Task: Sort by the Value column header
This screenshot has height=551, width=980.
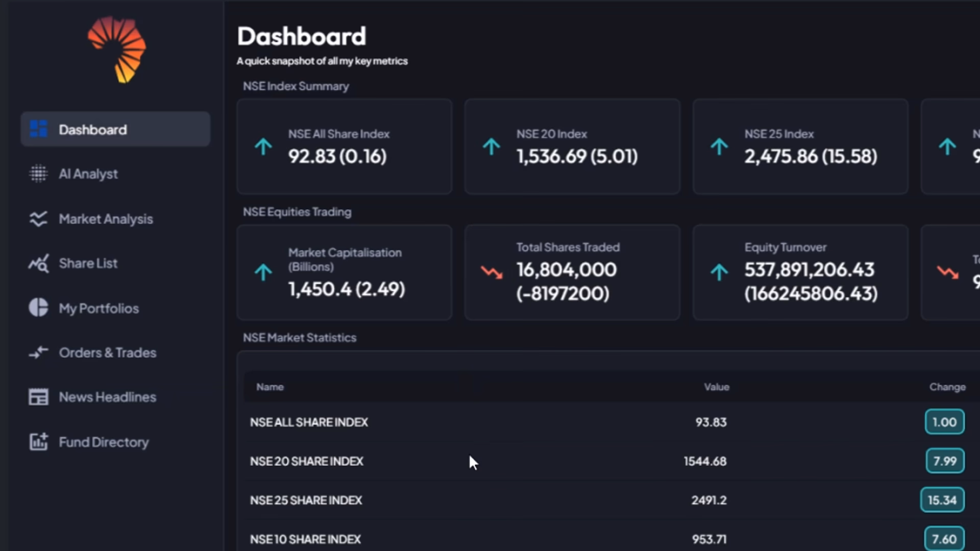Action: [716, 387]
